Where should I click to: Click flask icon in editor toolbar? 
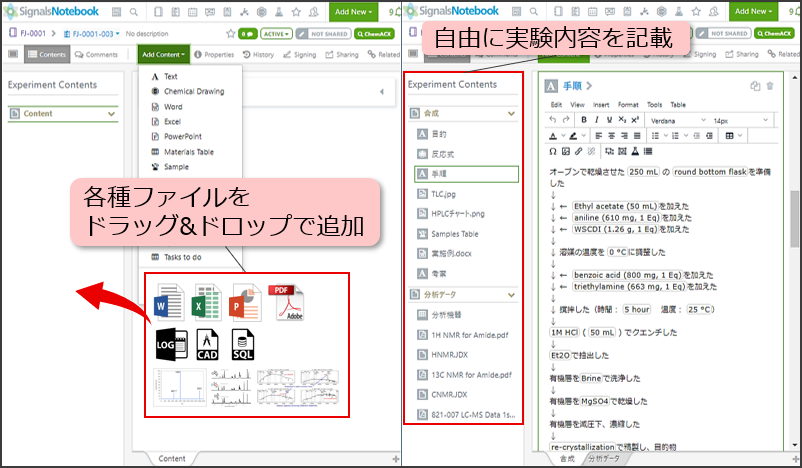coord(635,151)
